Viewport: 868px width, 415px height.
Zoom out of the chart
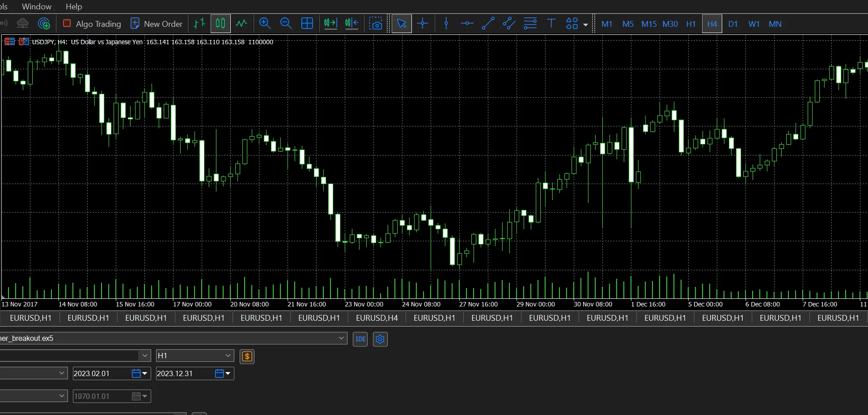click(x=286, y=24)
